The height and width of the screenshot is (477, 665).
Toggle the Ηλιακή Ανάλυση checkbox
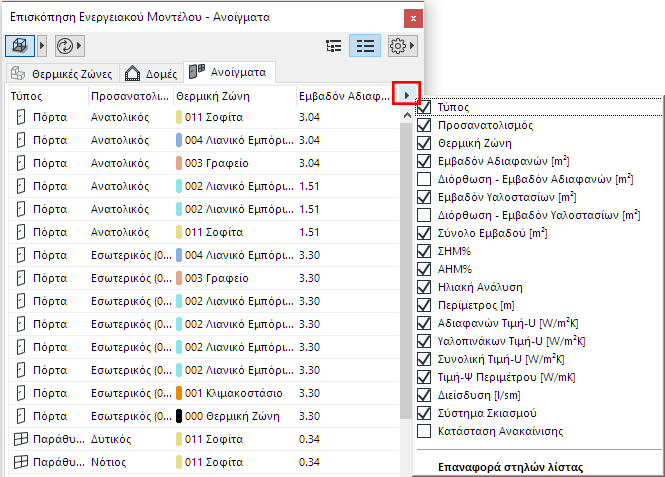point(424,287)
